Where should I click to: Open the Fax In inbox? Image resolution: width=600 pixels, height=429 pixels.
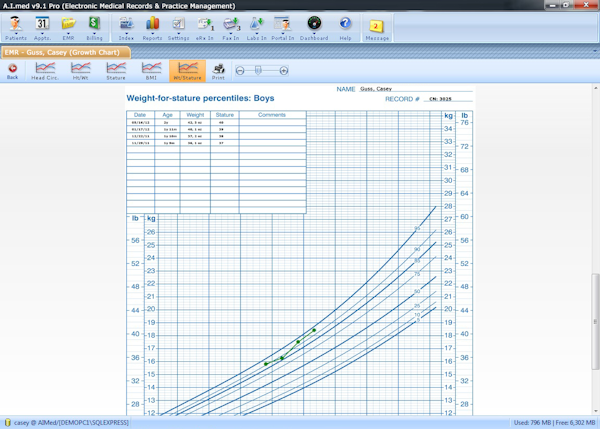pyautogui.click(x=231, y=28)
